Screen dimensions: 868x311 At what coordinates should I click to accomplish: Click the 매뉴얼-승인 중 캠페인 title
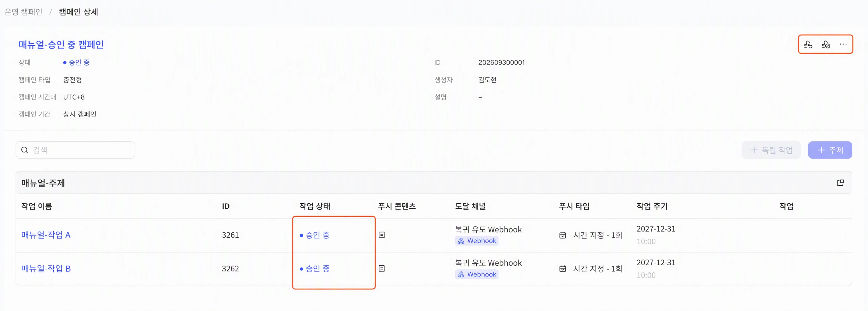pyautogui.click(x=61, y=45)
